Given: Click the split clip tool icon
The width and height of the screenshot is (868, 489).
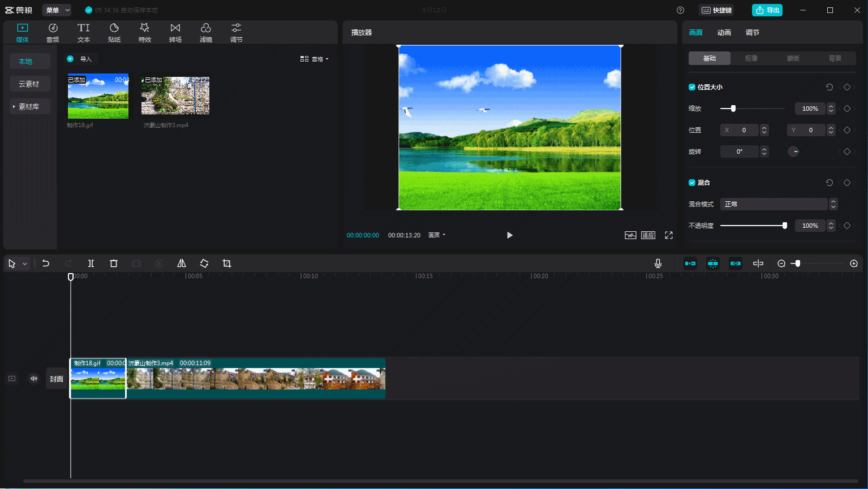Looking at the screenshot, I should (91, 263).
